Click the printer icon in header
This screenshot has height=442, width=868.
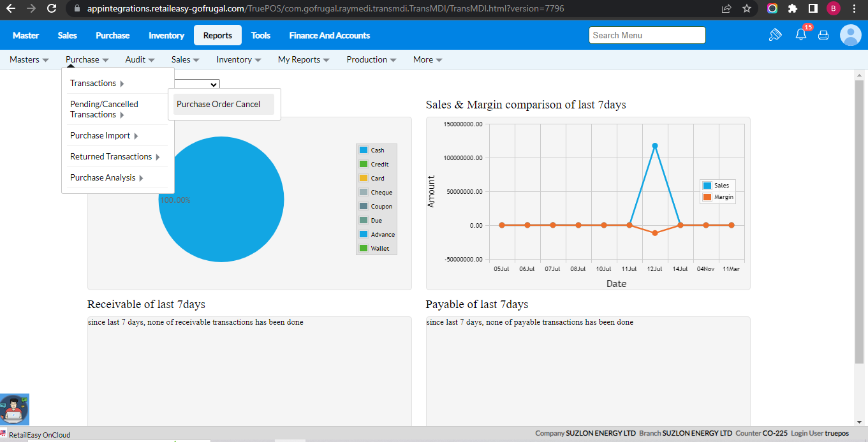823,36
